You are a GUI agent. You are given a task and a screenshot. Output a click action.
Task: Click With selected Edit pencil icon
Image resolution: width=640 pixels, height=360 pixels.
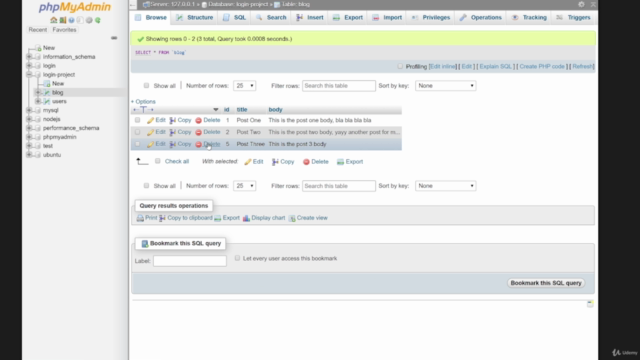tap(248, 162)
